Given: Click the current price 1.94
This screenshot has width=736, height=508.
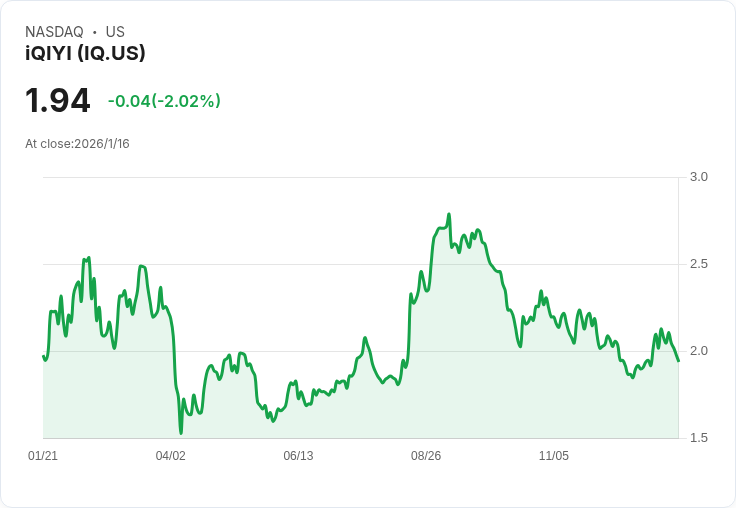Looking at the screenshot, I should [x=58, y=101].
